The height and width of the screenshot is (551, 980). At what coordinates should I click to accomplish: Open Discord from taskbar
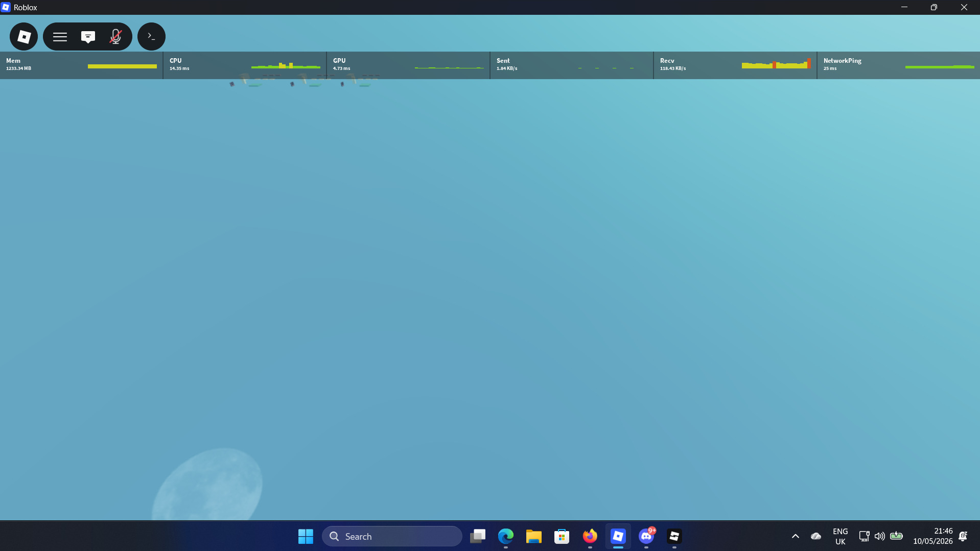click(x=646, y=536)
